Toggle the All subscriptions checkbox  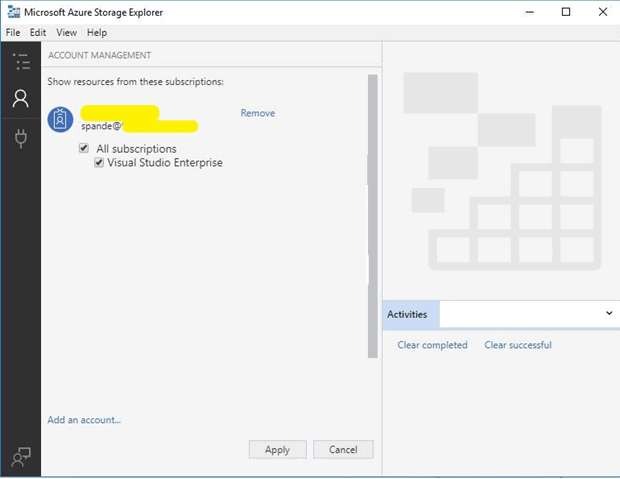pos(83,148)
